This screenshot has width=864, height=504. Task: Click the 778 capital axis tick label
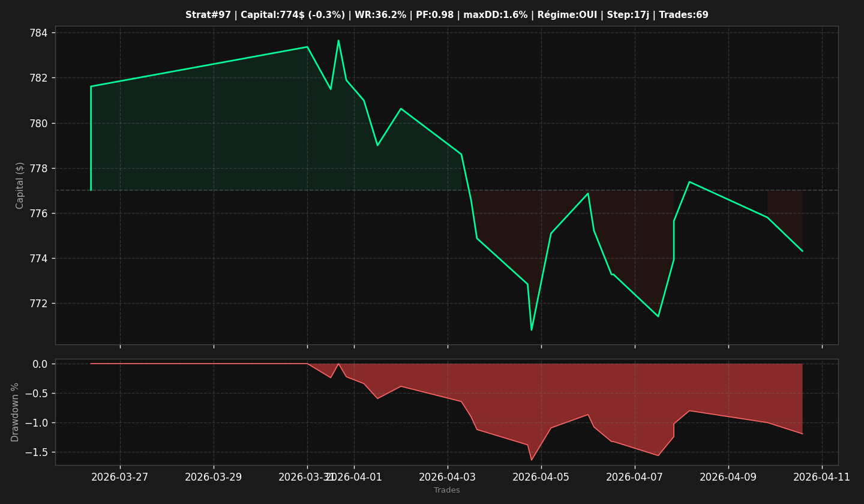(40, 168)
